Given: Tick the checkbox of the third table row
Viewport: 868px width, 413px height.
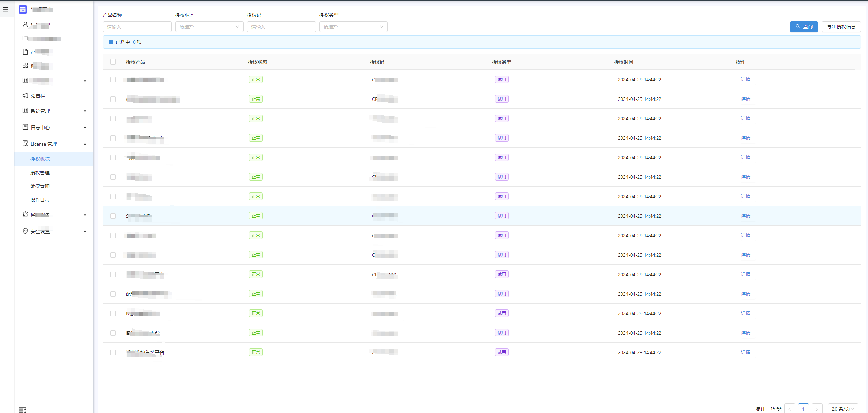Looking at the screenshot, I should pyautogui.click(x=113, y=119).
